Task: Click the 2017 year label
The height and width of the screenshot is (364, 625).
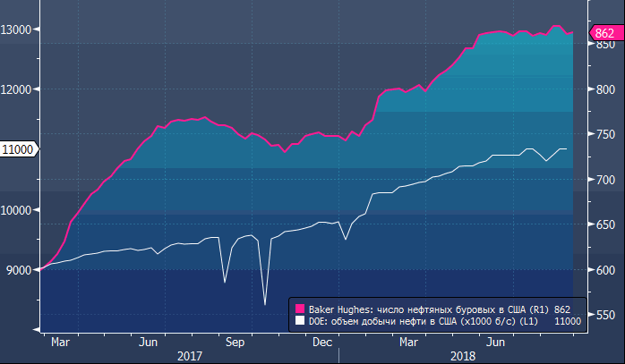Action: tap(189, 356)
